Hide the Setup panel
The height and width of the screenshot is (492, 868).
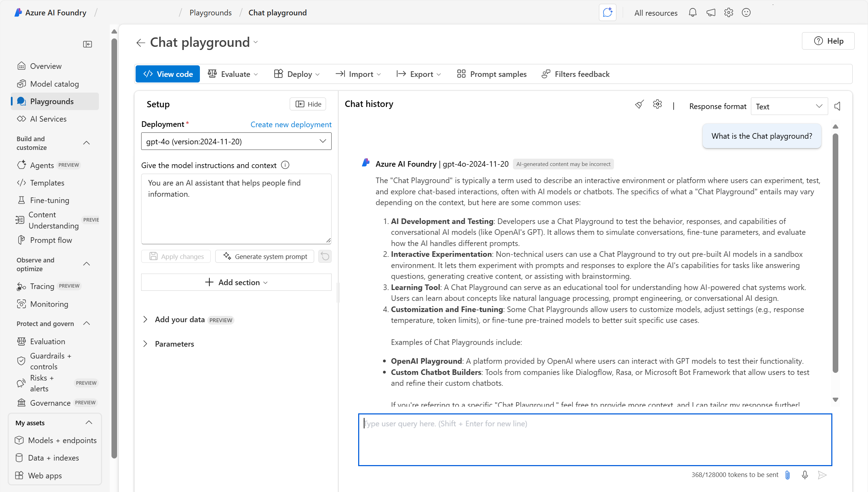(308, 104)
